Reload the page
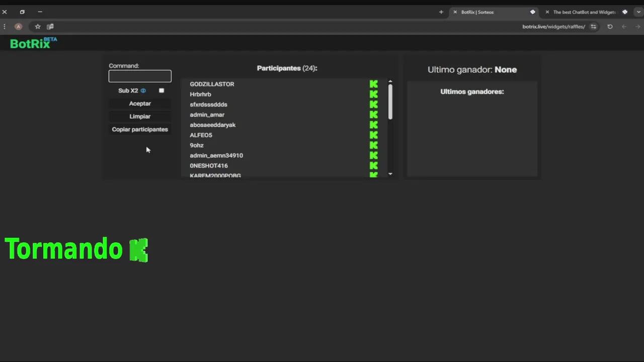Screen dimensions: 644x362 tap(610, 27)
